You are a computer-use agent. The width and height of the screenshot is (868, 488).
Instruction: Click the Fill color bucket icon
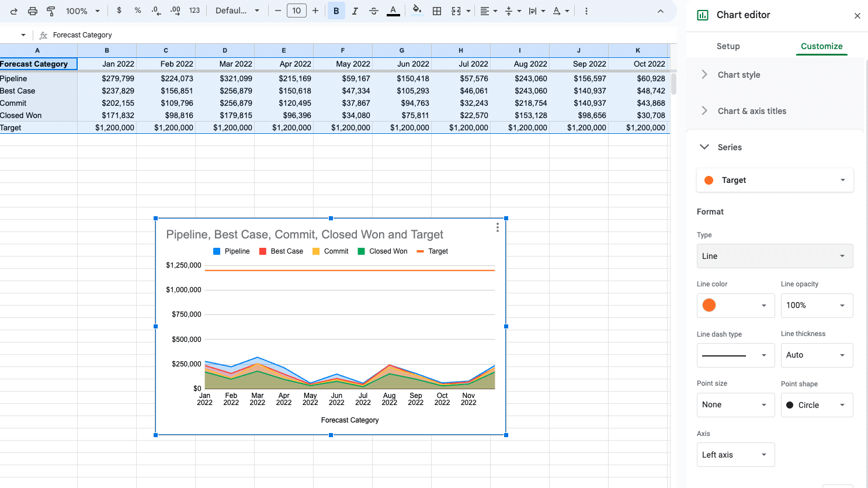pyautogui.click(x=416, y=11)
